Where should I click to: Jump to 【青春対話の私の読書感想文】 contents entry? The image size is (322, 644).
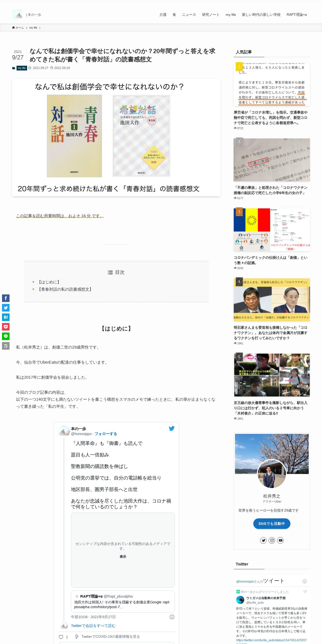(x=65, y=289)
